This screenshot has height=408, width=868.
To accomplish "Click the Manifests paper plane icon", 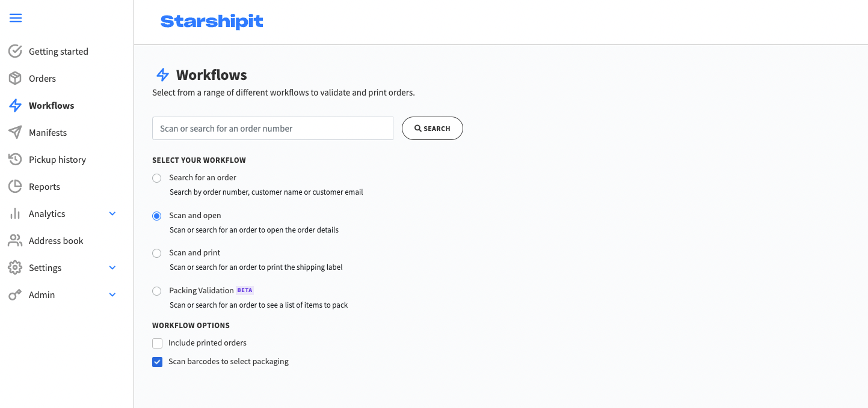I will [x=15, y=132].
